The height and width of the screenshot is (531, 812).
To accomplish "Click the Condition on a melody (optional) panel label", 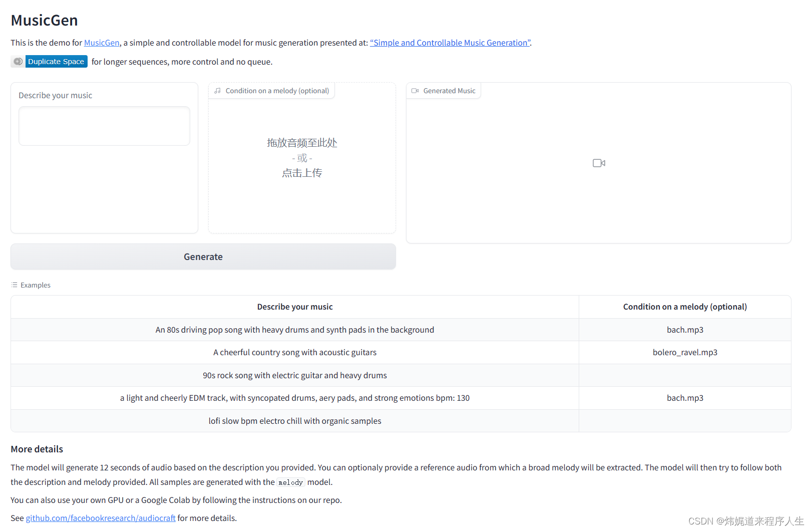I will coord(277,91).
